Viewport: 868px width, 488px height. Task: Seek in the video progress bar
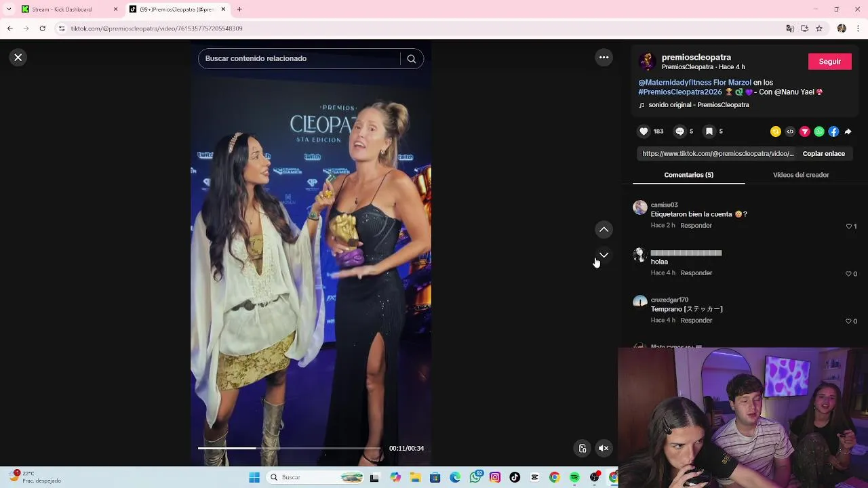[289, 448]
